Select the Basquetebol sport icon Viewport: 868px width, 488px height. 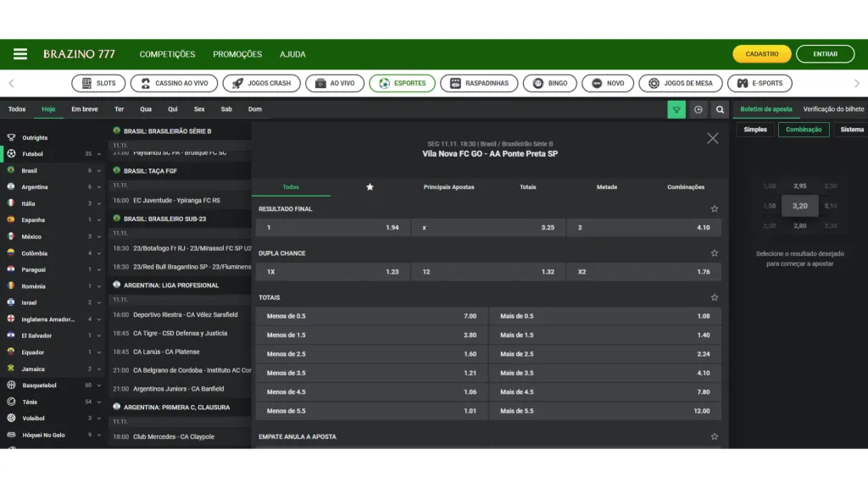click(11, 385)
